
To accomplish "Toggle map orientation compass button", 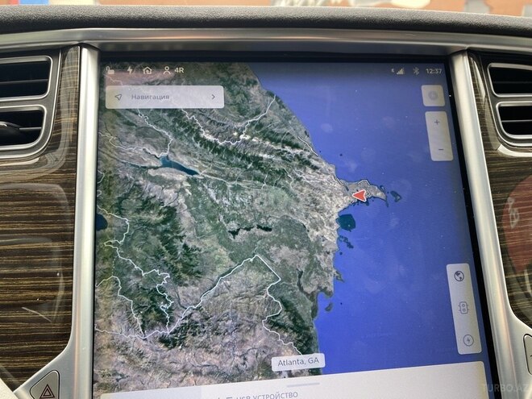I will (433, 96).
